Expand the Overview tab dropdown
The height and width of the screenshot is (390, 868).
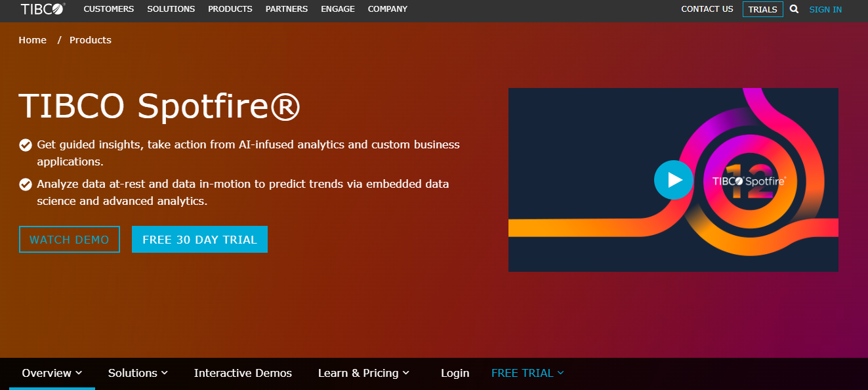[52, 373]
